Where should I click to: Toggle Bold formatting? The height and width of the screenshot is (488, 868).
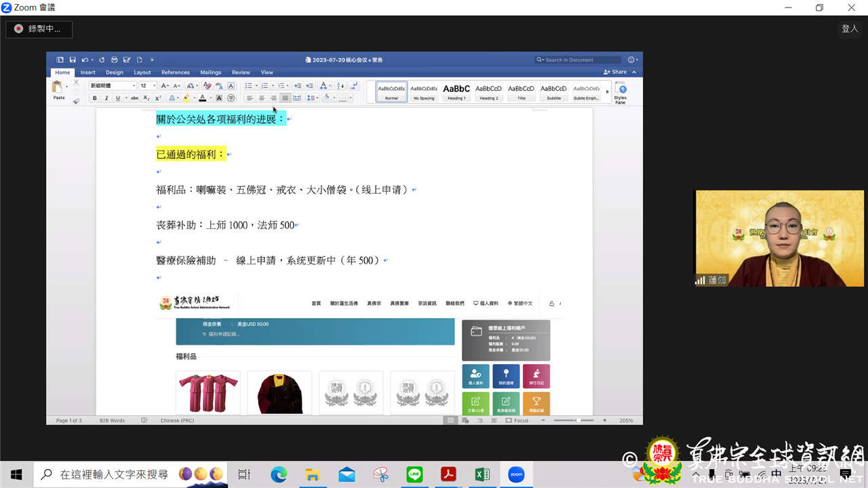tap(95, 98)
